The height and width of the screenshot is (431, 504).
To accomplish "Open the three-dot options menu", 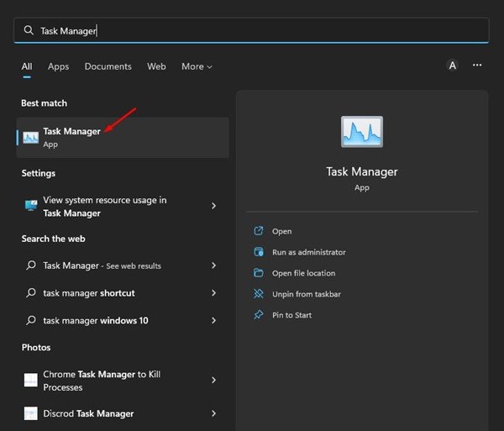I will pos(477,66).
